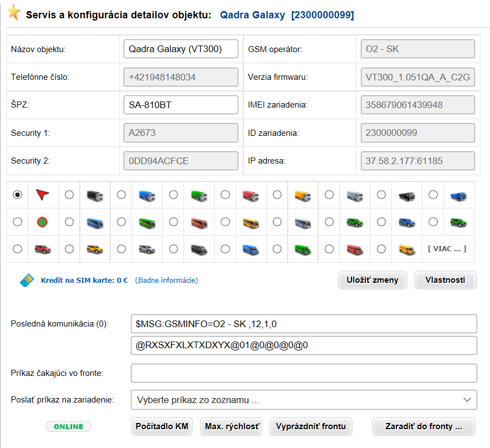490x448 pixels.
Task: Open the Vlastnosti button
Action: (445, 280)
